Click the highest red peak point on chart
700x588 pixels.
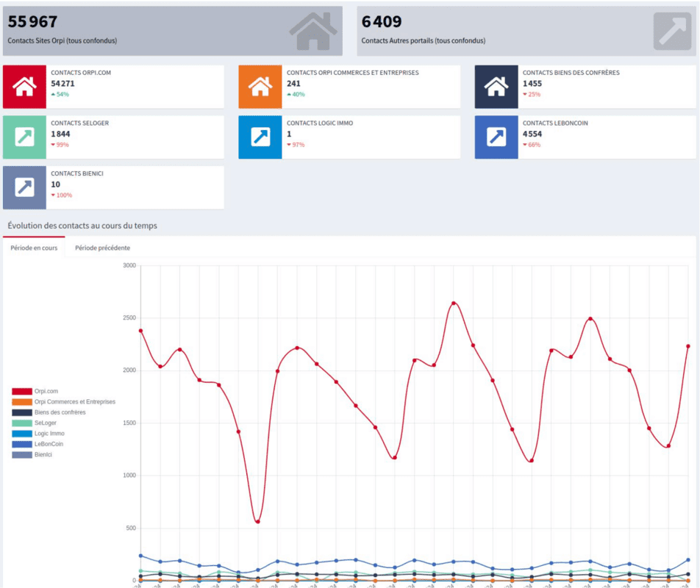point(454,303)
